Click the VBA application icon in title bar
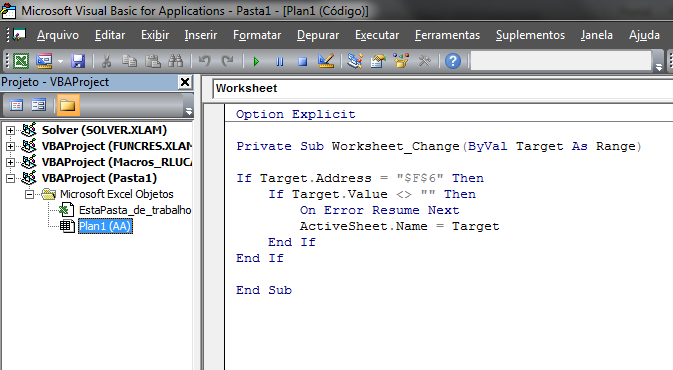The height and width of the screenshot is (370, 673). 9,10
